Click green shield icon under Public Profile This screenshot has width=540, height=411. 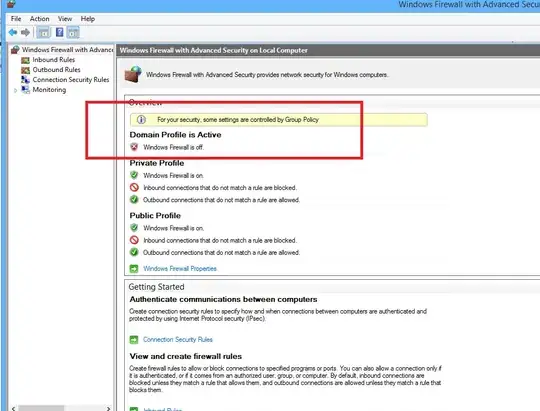point(134,228)
